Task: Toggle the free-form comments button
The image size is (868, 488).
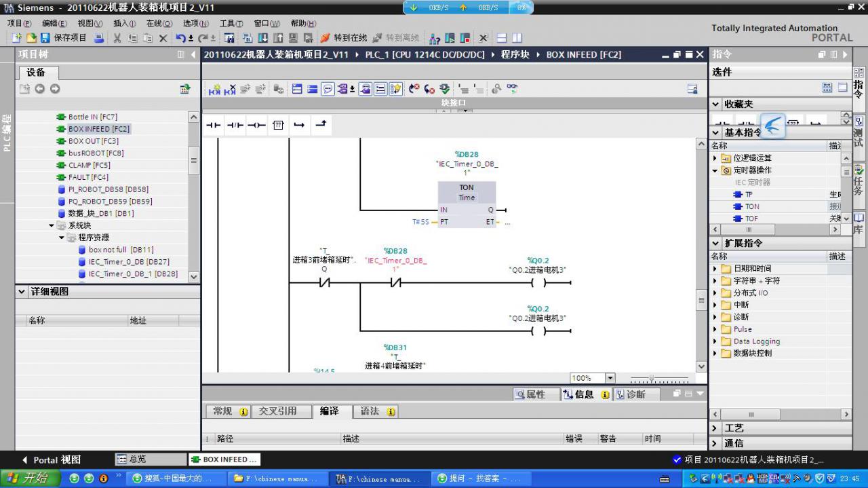Action: (328, 89)
